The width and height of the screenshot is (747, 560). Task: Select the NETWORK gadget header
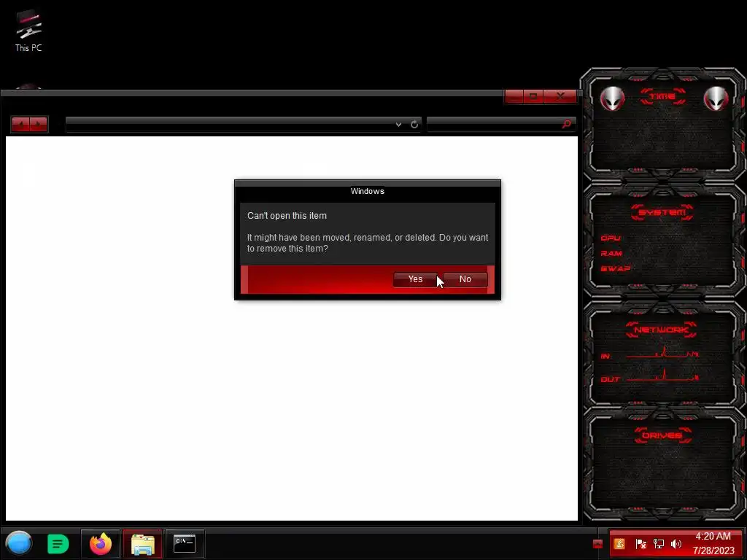(661, 330)
